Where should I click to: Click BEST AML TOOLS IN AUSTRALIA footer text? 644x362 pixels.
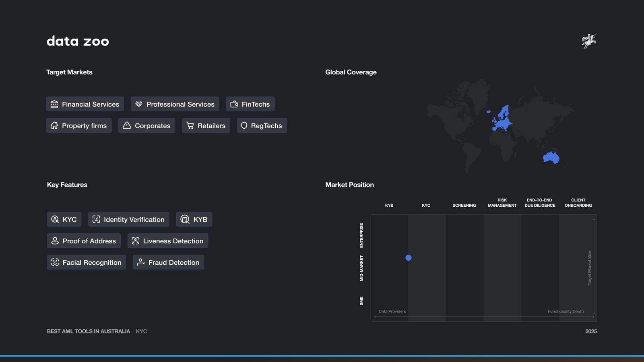[89, 331]
